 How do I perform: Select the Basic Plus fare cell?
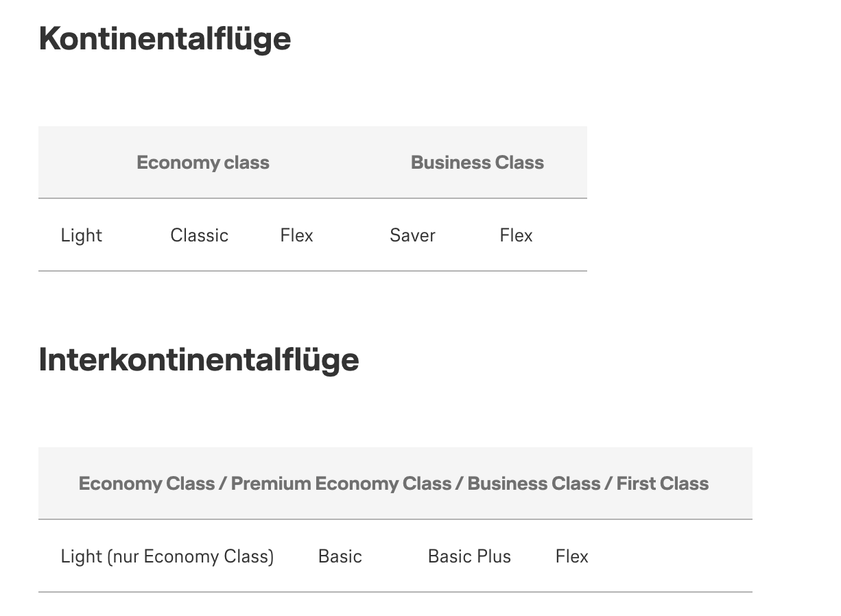point(469,556)
